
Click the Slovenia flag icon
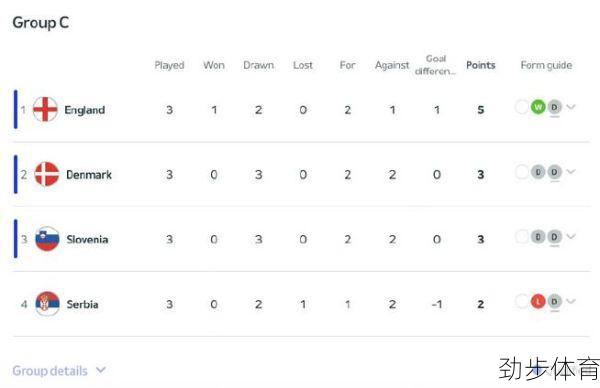pyautogui.click(x=47, y=239)
